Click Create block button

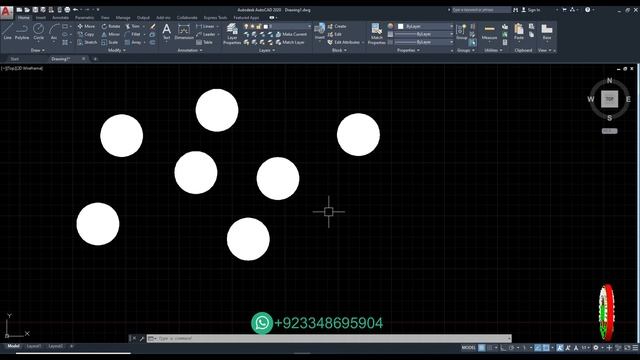[337, 26]
